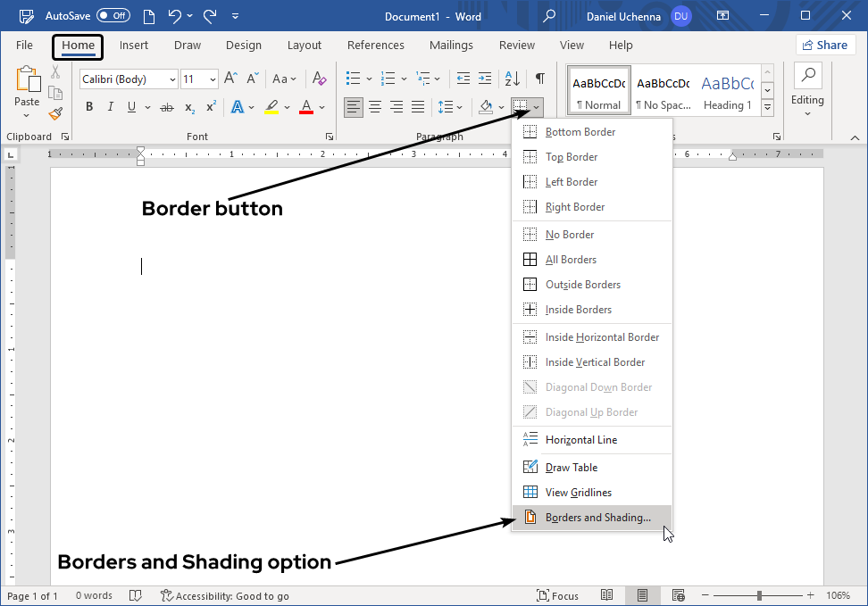868x606 pixels.
Task: Open the Bullets list icon
Action: [354, 78]
